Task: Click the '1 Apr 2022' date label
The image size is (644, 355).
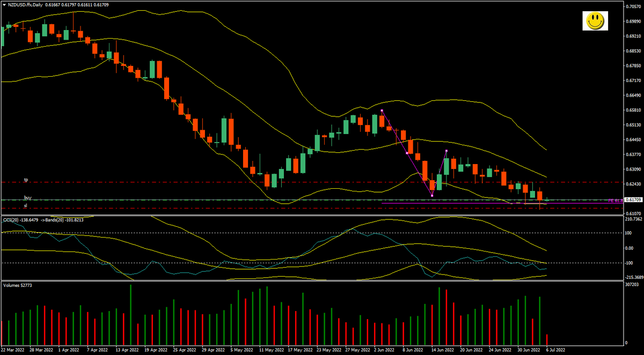Action: pos(68,349)
